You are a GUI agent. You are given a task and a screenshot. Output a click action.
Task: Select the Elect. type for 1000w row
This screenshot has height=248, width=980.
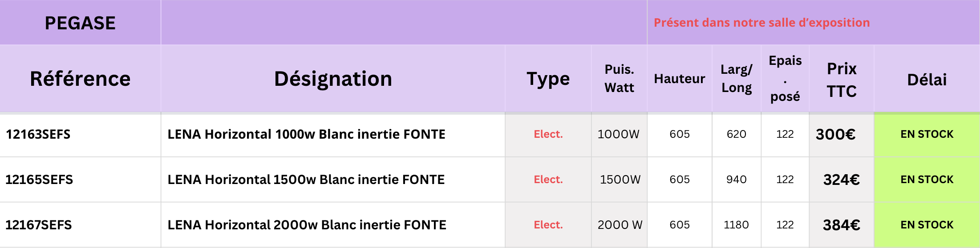(x=548, y=134)
